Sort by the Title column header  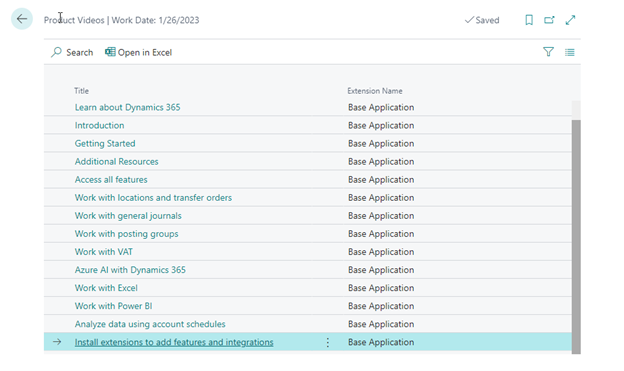coord(82,91)
